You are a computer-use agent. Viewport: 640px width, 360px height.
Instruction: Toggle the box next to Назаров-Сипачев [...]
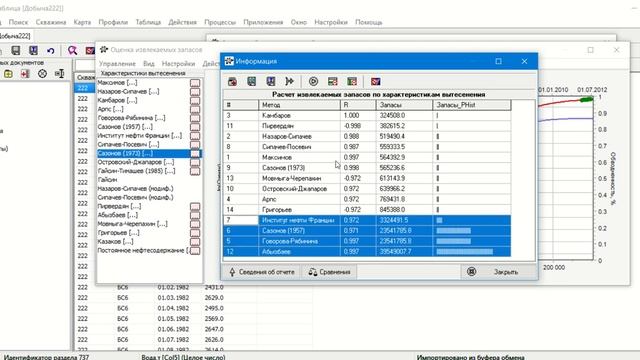click(195, 92)
